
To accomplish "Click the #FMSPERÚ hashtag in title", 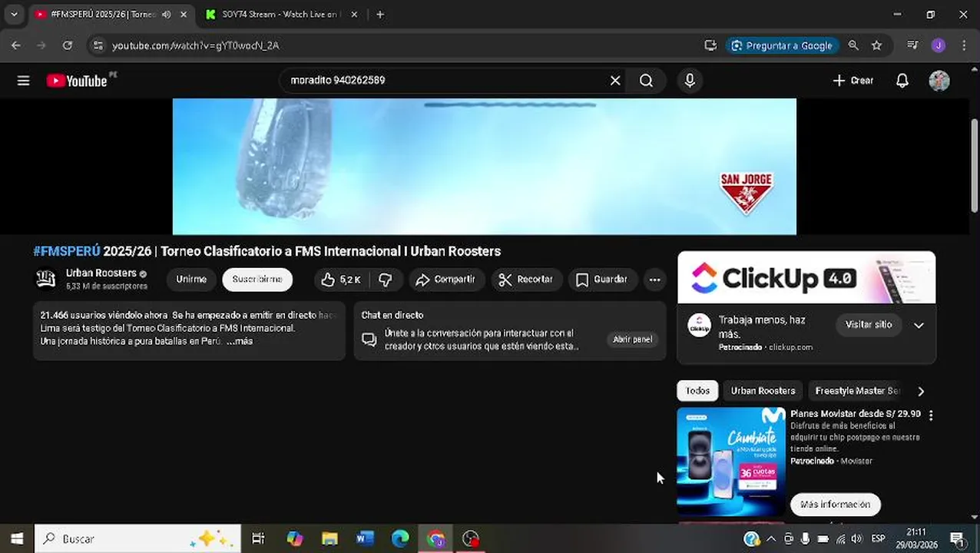I will [67, 251].
